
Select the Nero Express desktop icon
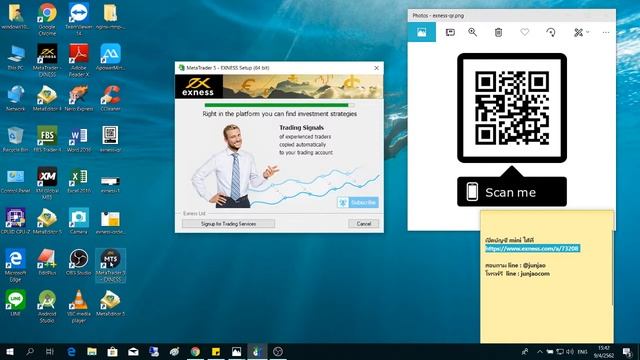click(x=79, y=98)
